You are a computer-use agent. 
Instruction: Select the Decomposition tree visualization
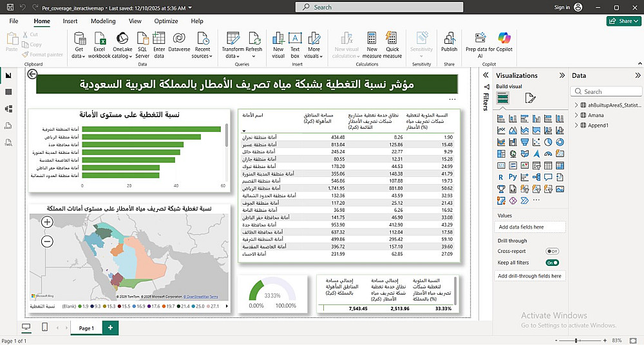[x=536, y=178]
